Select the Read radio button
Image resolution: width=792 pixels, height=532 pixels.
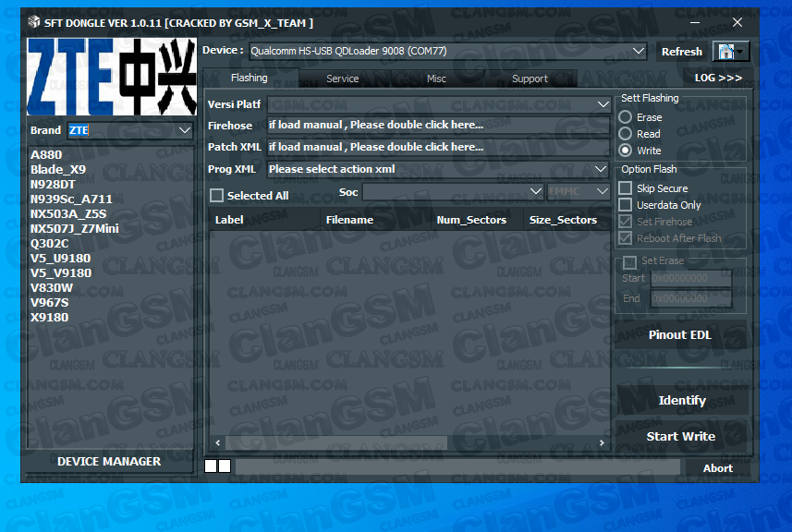tap(626, 134)
